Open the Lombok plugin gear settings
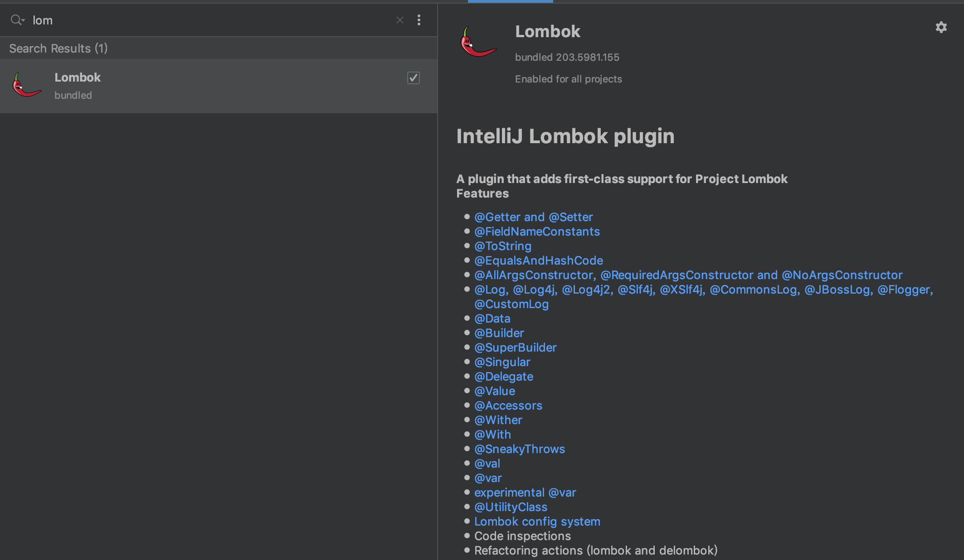The width and height of the screenshot is (964, 560). 941,28
